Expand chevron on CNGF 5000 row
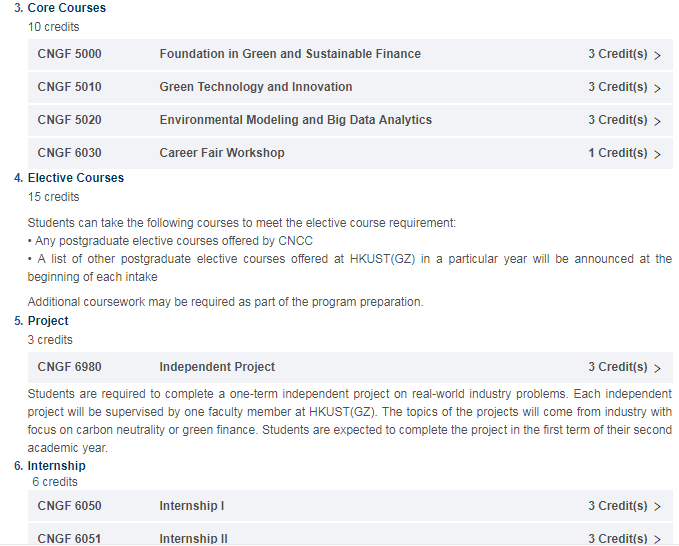This screenshot has width=679, height=546. pyautogui.click(x=657, y=55)
